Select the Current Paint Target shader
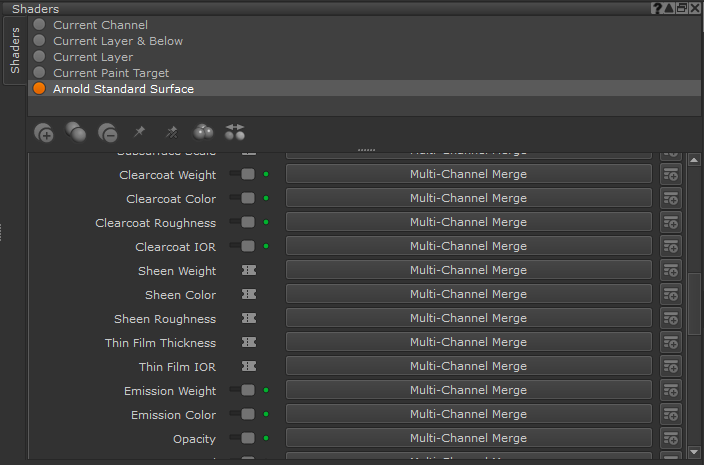The width and height of the screenshot is (704, 465). point(110,73)
